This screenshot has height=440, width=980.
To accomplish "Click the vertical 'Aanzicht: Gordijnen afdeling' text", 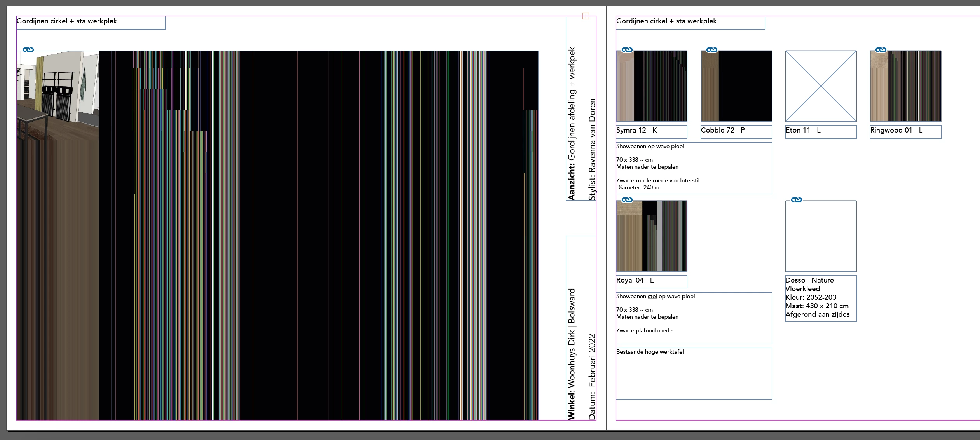I will click(x=572, y=124).
